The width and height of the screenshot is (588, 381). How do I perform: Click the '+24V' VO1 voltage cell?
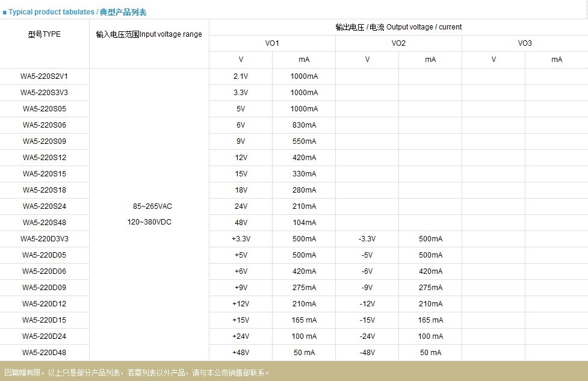[241, 336]
